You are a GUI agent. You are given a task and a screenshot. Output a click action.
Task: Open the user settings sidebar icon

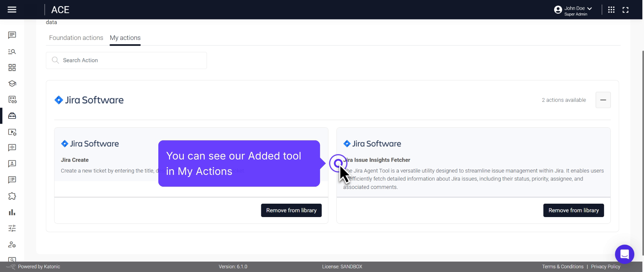click(12, 245)
